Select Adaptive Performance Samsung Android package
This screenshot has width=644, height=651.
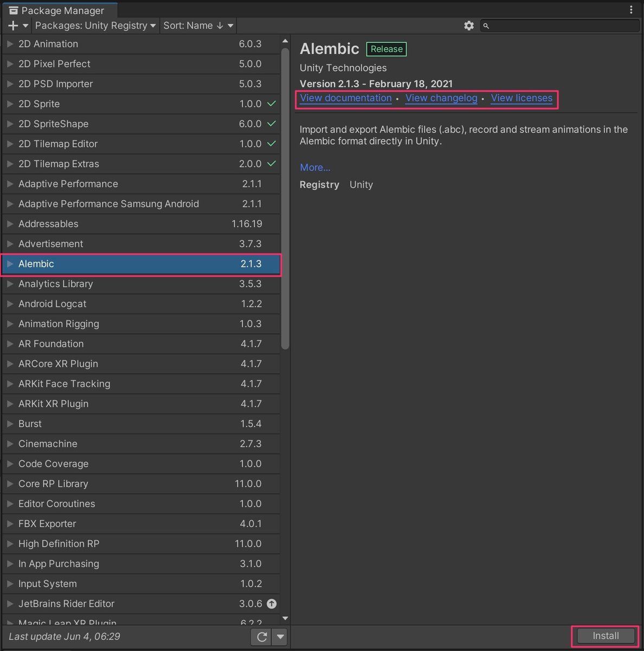(141, 204)
